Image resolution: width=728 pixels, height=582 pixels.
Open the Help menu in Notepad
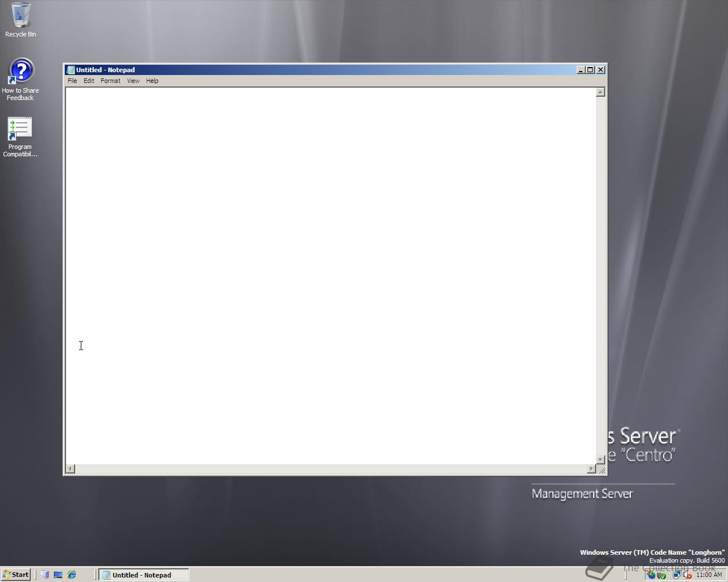[152, 81]
